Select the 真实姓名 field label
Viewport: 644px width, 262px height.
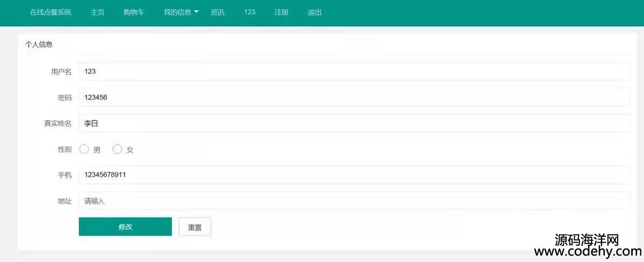tap(57, 123)
